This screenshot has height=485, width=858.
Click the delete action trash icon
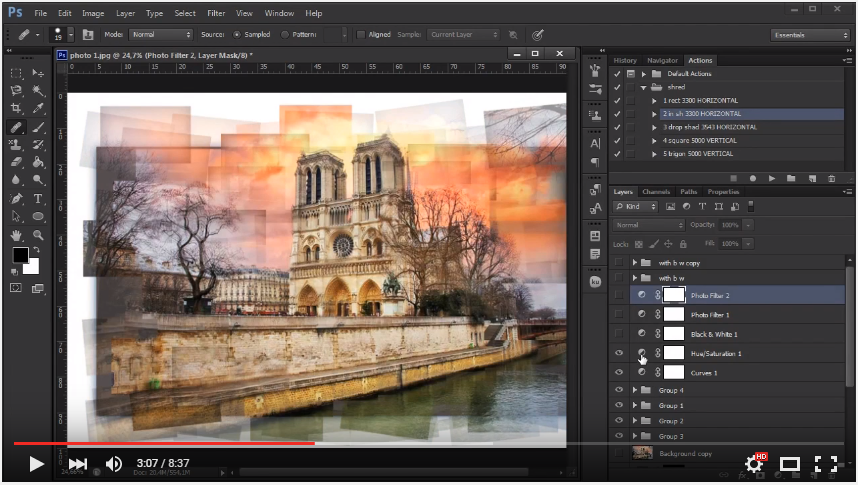pos(831,178)
